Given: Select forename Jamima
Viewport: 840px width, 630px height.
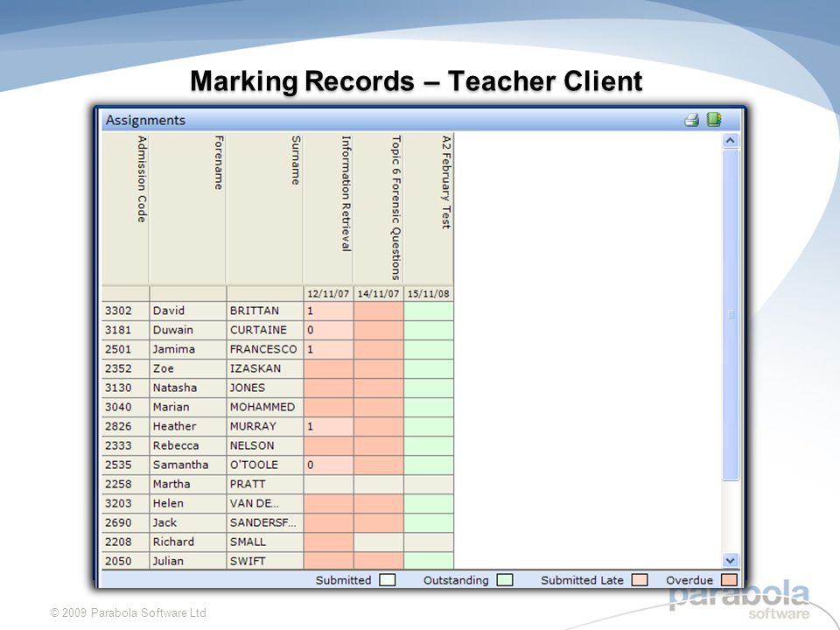Looking at the screenshot, I should pyautogui.click(x=188, y=349).
